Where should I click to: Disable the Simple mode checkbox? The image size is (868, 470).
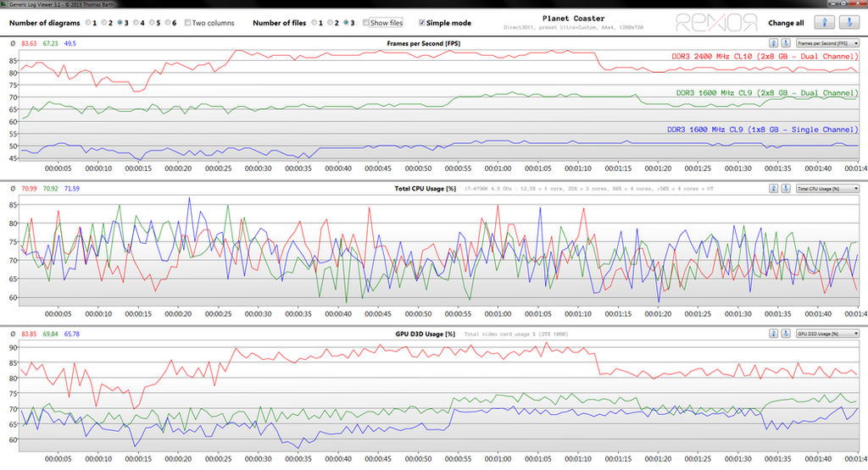pyautogui.click(x=422, y=23)
